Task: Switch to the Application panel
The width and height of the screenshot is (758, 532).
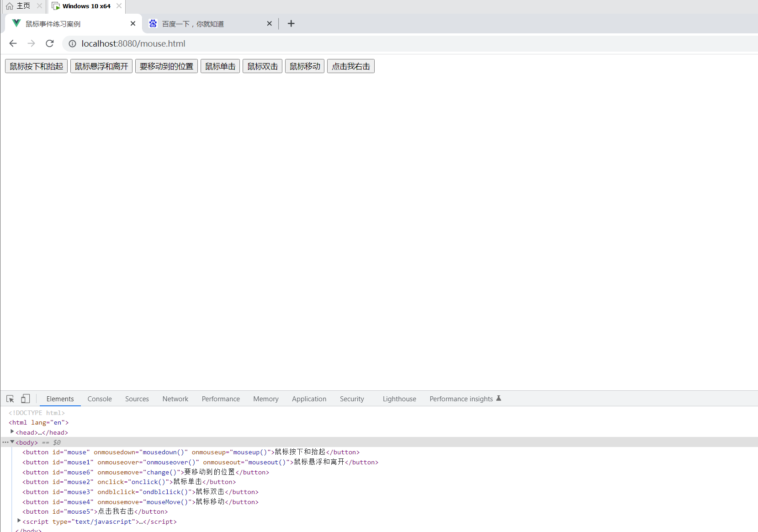Action: tap(309, 399)
